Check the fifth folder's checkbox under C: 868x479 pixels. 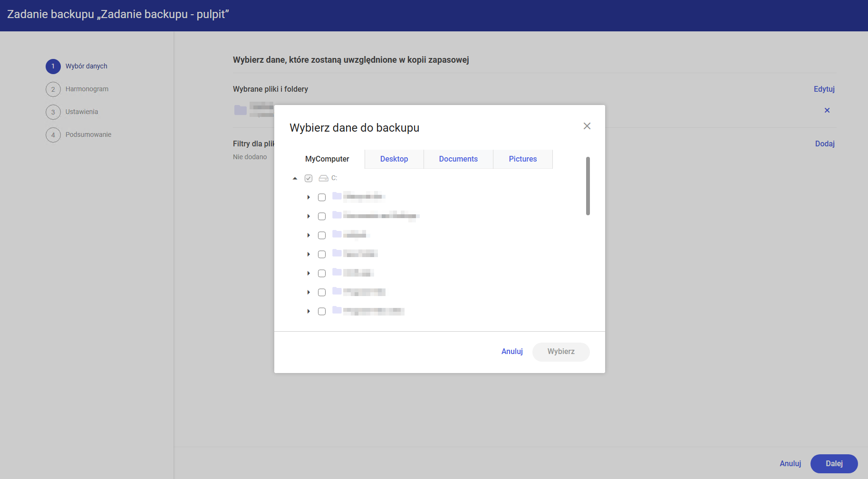click(x=322, y=273)
